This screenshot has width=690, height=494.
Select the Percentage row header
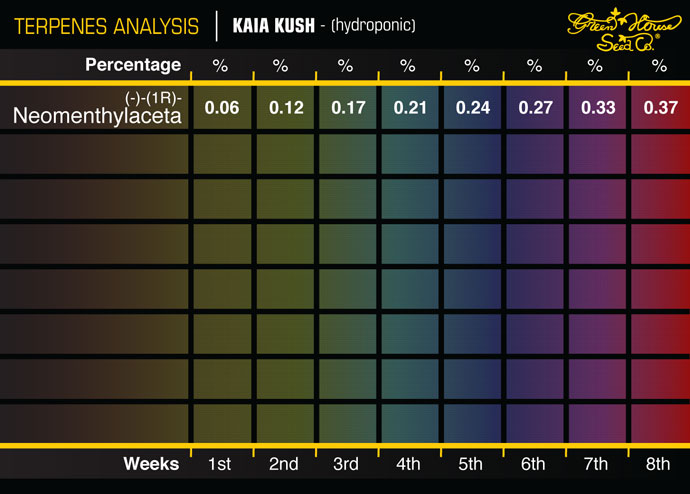point(133,65)
